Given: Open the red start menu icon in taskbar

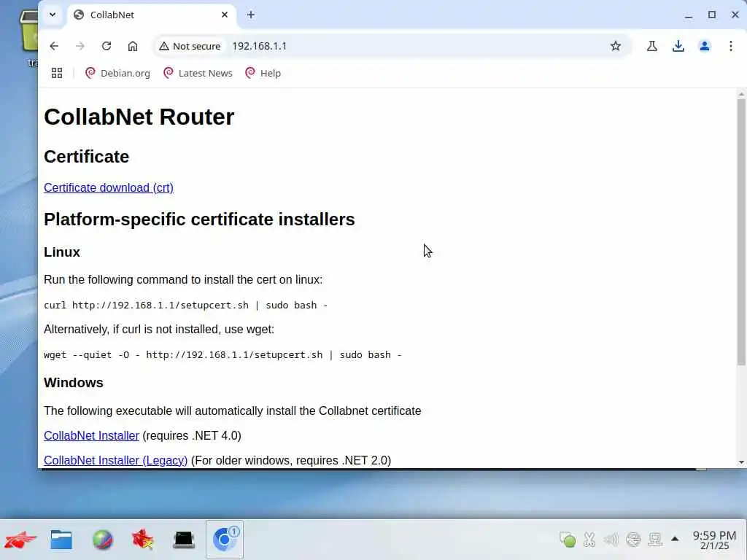Looking at the screenshot, I should [20, 540].
